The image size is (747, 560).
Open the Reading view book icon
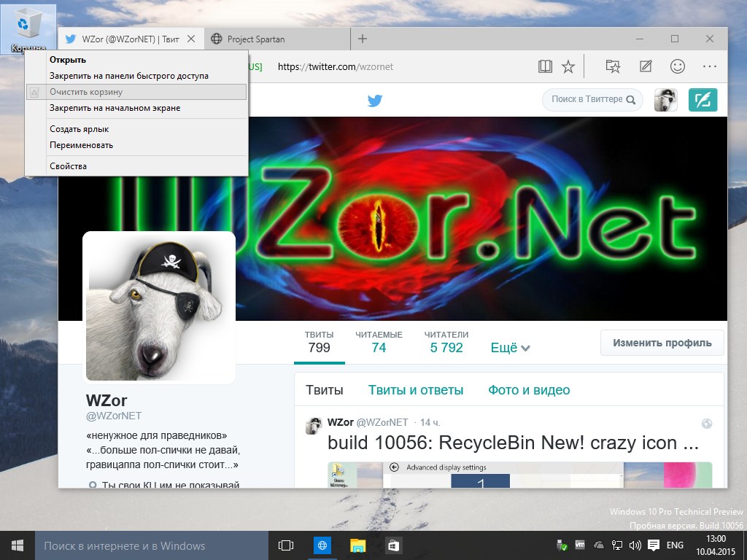545,66
